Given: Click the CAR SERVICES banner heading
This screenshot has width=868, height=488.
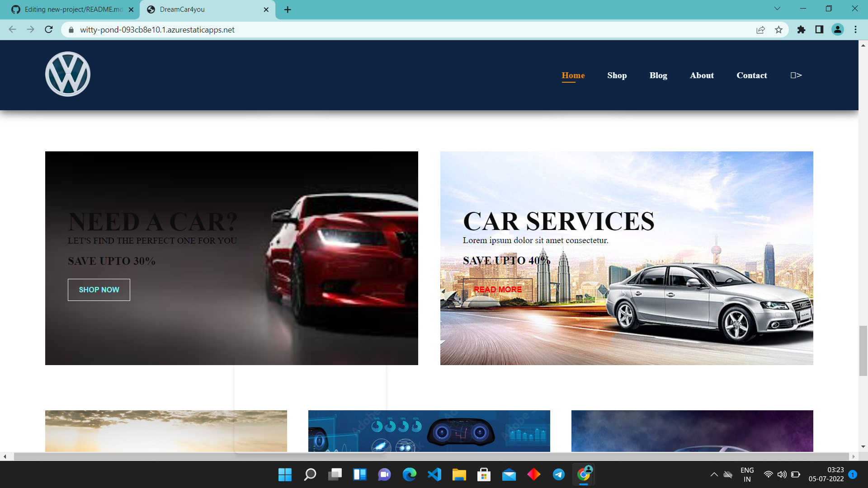Looking at the screenshot, I should pyautogui.click(x=558, y=221).
